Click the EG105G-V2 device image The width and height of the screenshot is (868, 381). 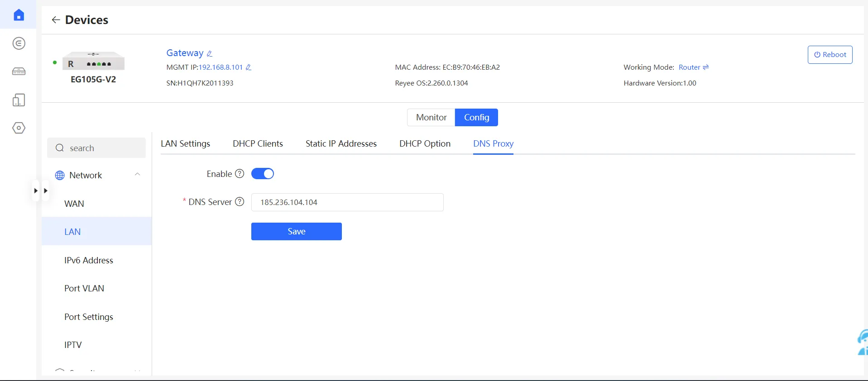[93, 61]
